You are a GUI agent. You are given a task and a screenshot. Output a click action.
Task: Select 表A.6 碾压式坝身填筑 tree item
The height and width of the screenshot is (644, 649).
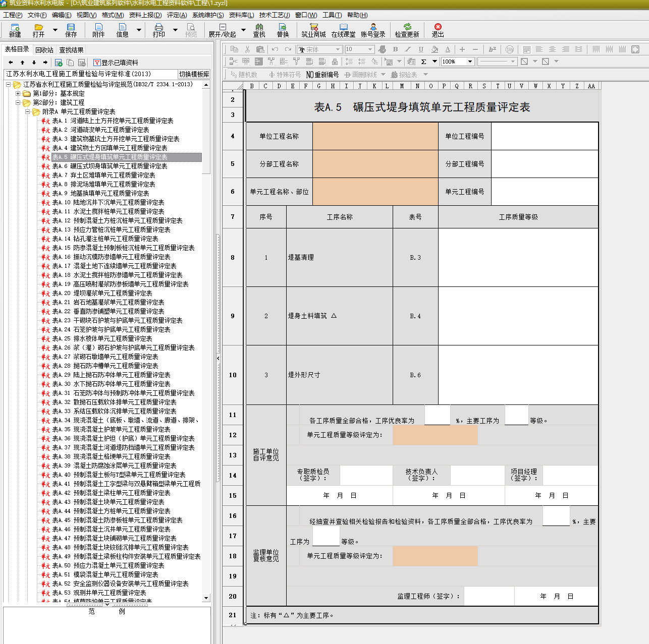[x=110, y=166]
